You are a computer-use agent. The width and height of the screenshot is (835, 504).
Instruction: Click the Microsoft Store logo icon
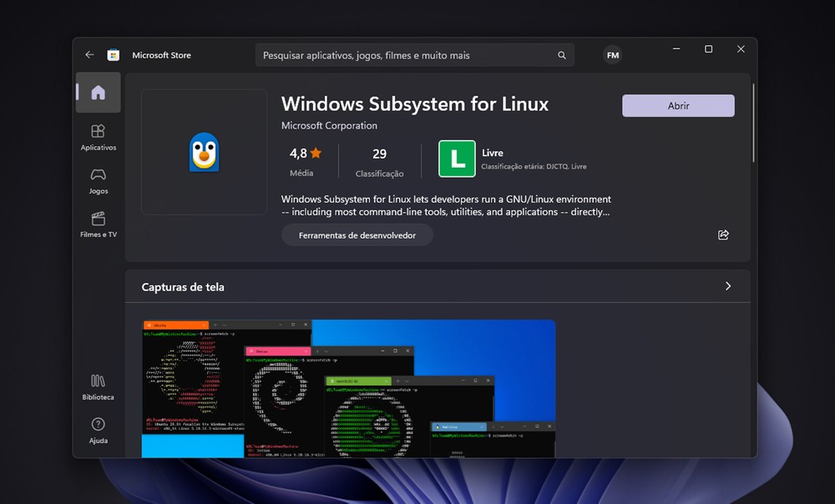pos(113,55)
